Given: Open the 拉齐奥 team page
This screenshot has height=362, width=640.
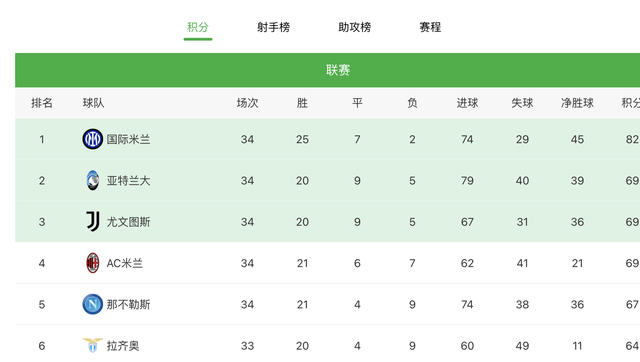Looking at the screenshot, I should coord(123,346).
